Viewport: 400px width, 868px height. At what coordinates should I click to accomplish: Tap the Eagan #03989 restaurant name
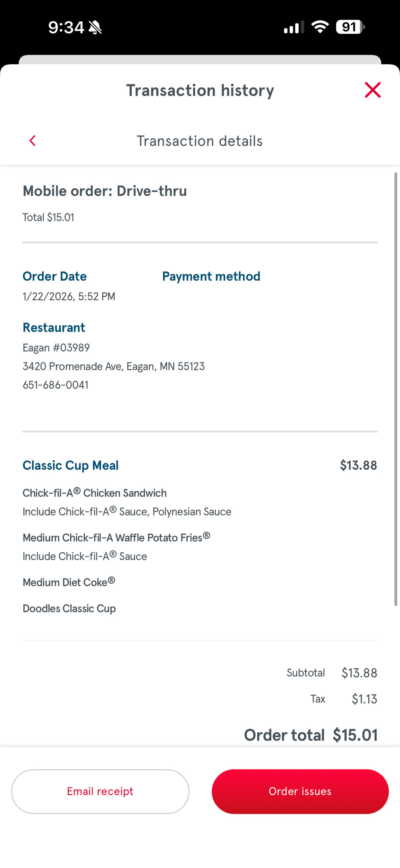point(56,348)
